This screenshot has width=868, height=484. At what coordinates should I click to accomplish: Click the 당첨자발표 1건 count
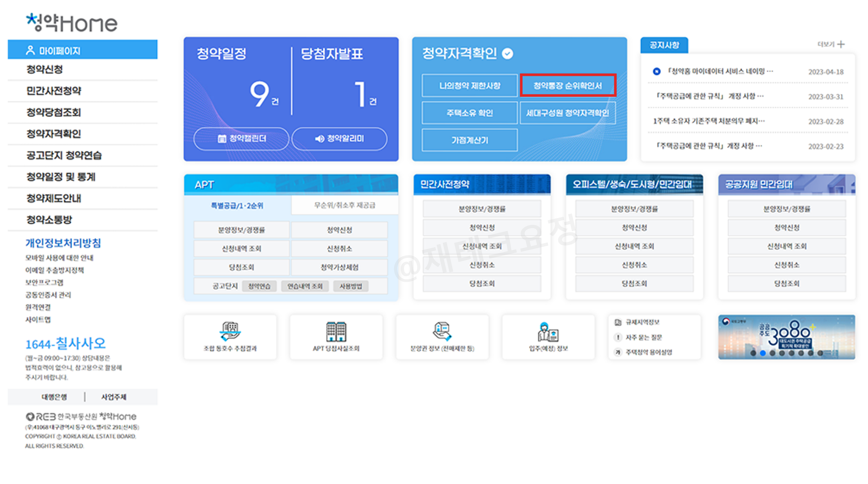365,94
